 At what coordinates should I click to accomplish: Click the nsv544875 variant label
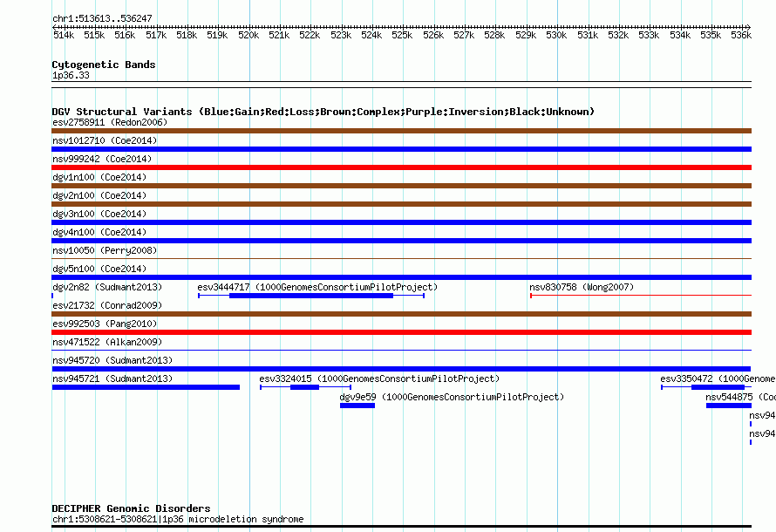coord(740,397)
